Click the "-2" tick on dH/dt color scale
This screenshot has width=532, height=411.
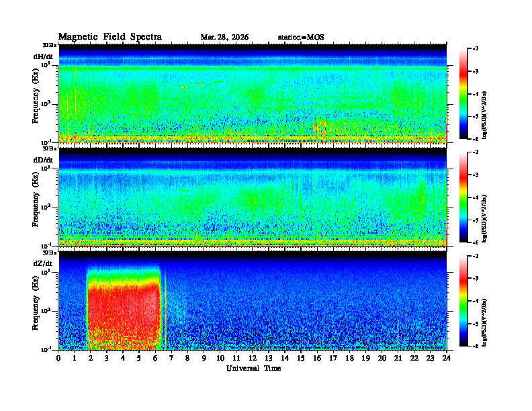pyautogui.click(x=475, y=49)
